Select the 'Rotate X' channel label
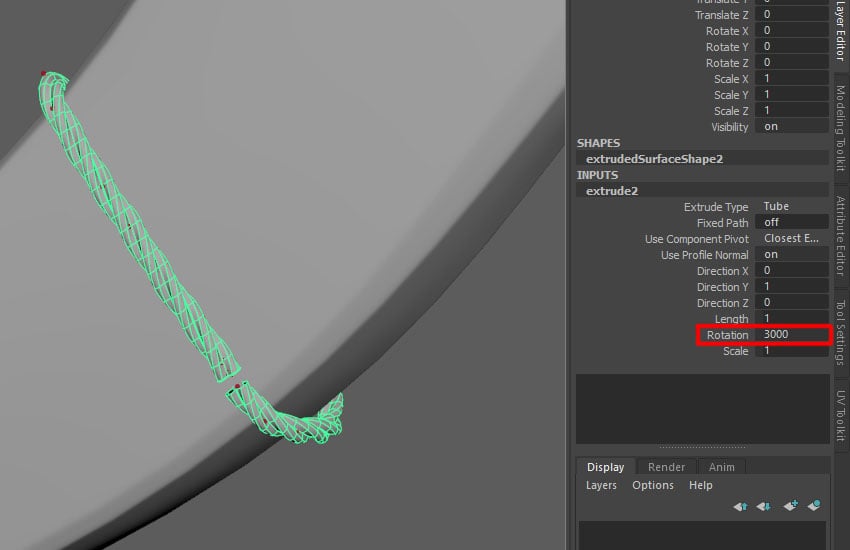The image size is (850, 550). [x=726, y=31]
